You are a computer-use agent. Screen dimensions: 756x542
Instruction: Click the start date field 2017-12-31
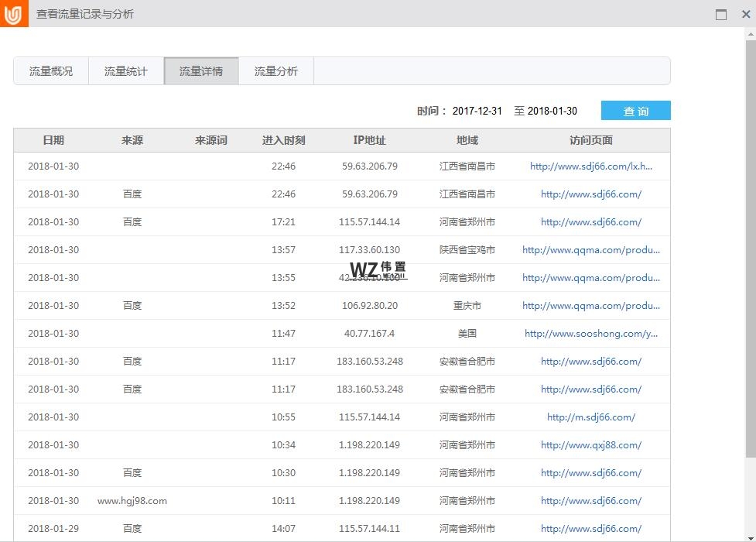(x=477, y=111)
